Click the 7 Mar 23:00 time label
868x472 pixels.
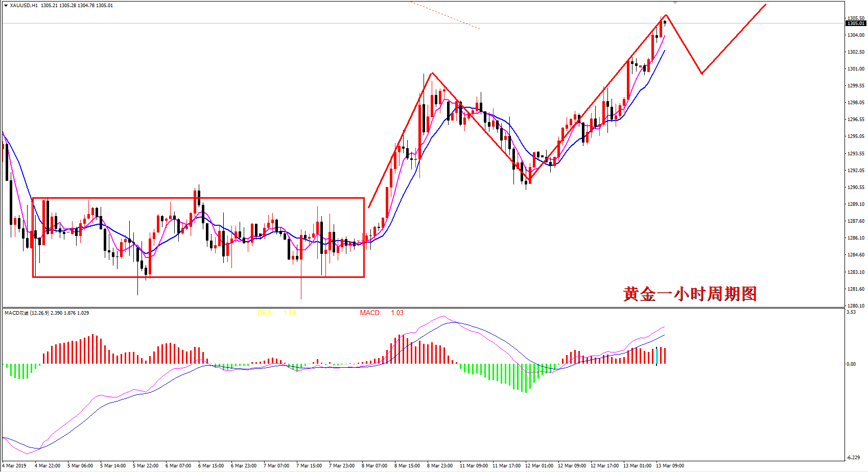[x=342, y=466]
